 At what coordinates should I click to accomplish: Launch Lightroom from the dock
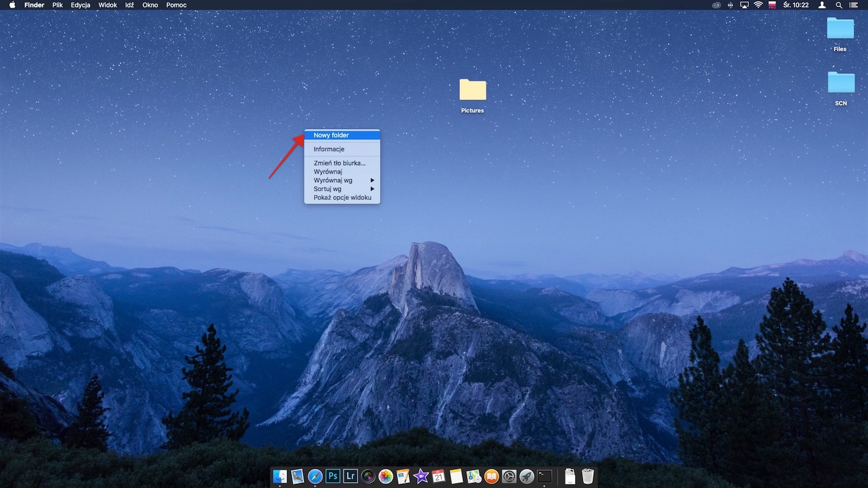(350, 476)
